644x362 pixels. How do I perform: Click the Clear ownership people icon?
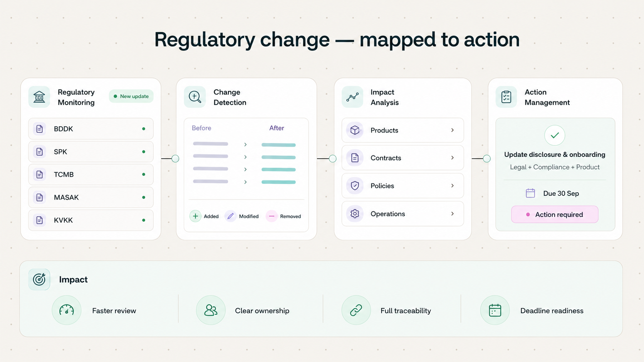(211, 310)
